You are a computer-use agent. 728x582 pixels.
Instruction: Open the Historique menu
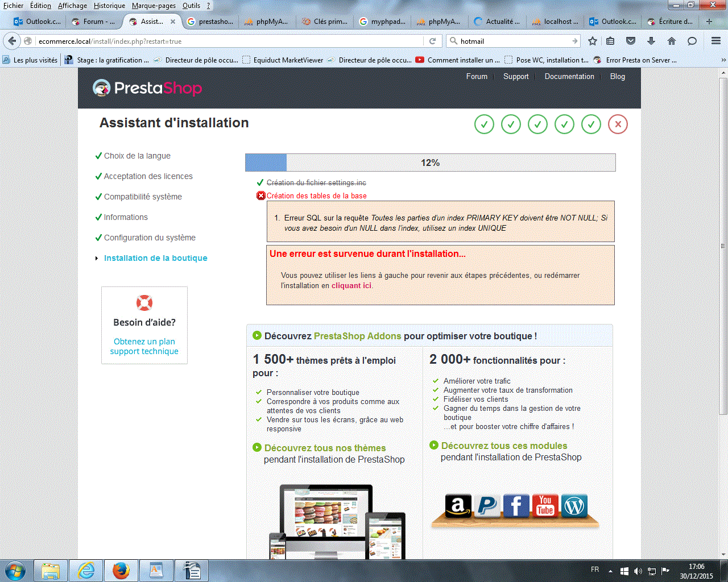pos(109,6)
